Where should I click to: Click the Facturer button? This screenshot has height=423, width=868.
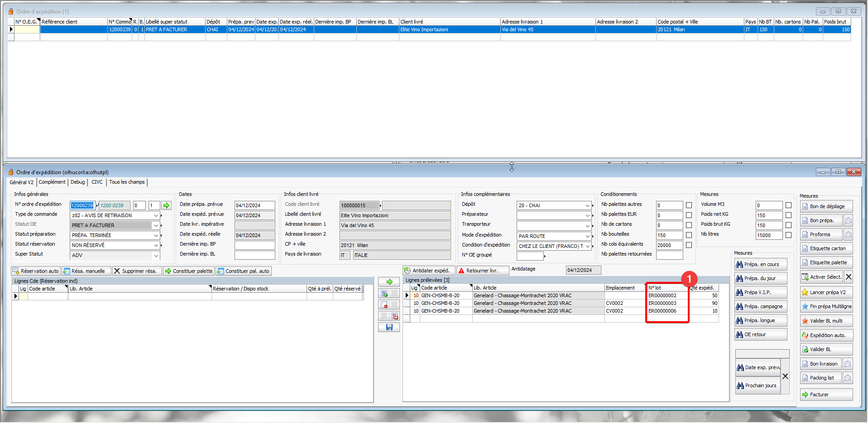(826, 394)
